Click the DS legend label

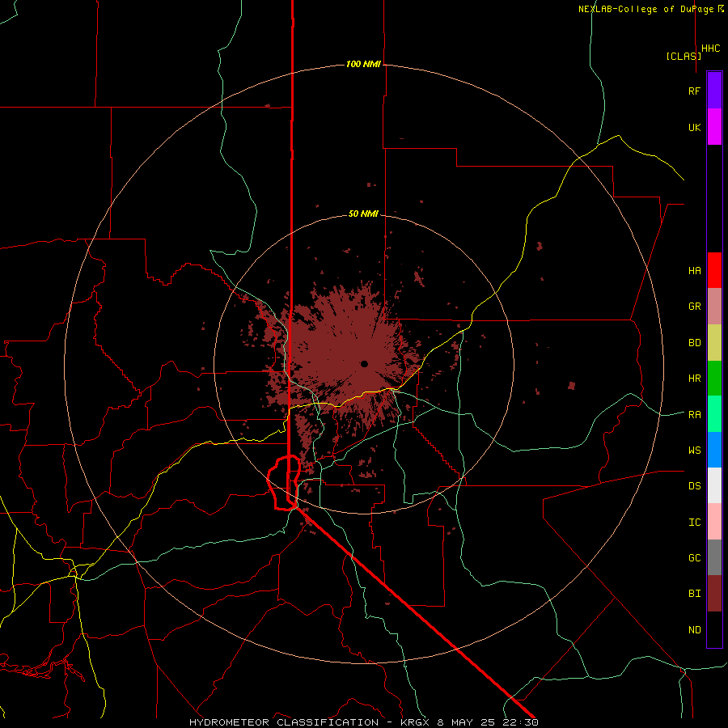click(694, 486)
